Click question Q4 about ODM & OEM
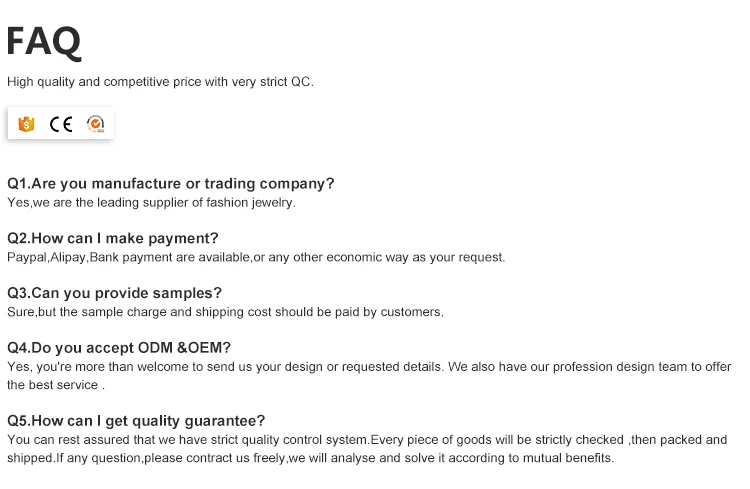 (119, 348)
